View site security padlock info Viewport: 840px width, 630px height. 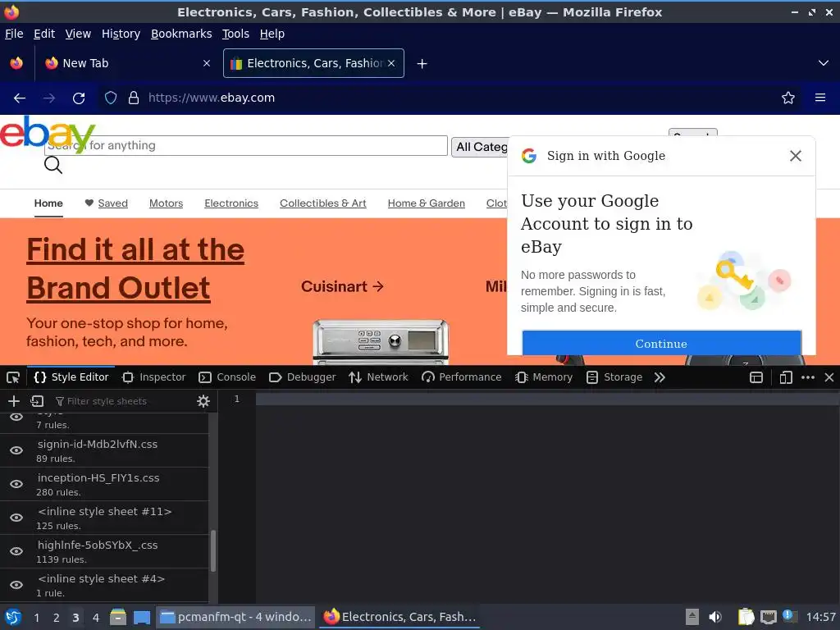[x=134, y=98]
